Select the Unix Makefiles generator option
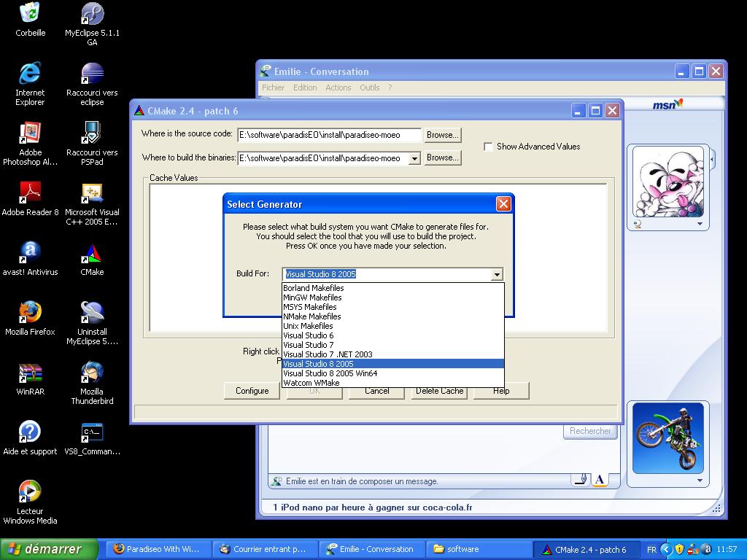Image resolution: width=747 pixels, height=560 pixels. click(308, 326)
